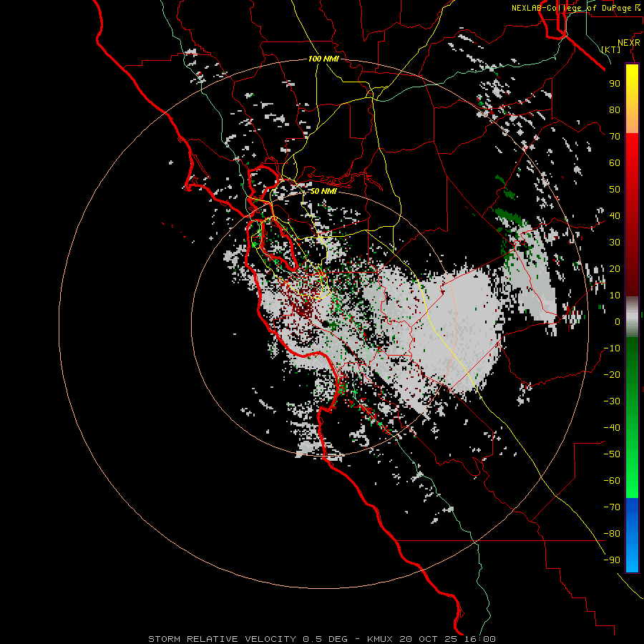Viewport: 644px width, 644px height.
Task: Click the 30 value on velocity scale
Action: tap(615, 243)
